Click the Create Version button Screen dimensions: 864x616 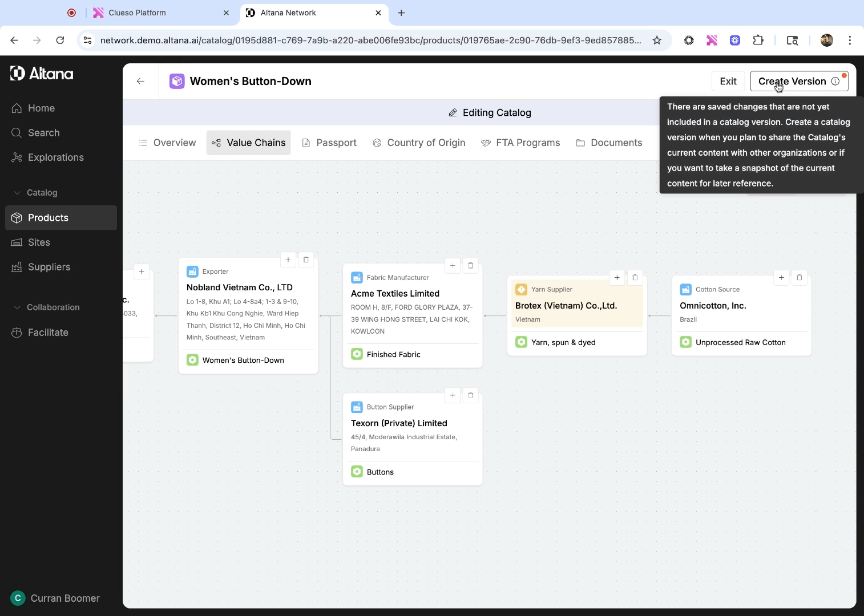pyautogui.click(x=792, y=81)
